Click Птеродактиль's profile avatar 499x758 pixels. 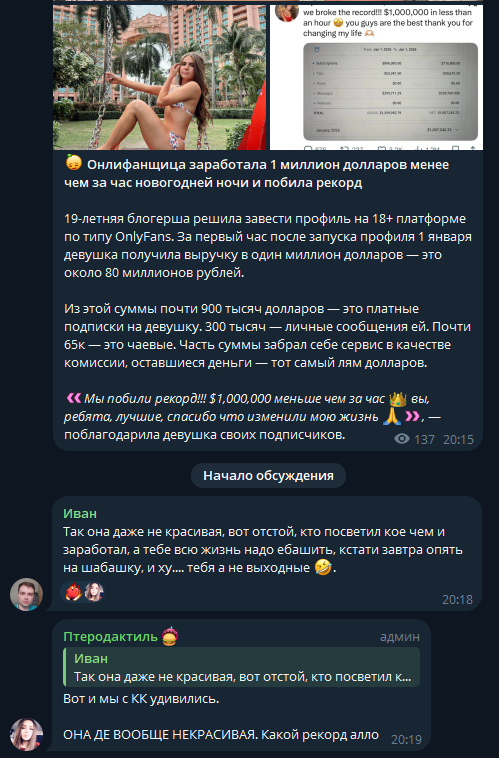(x=27, y=734)
